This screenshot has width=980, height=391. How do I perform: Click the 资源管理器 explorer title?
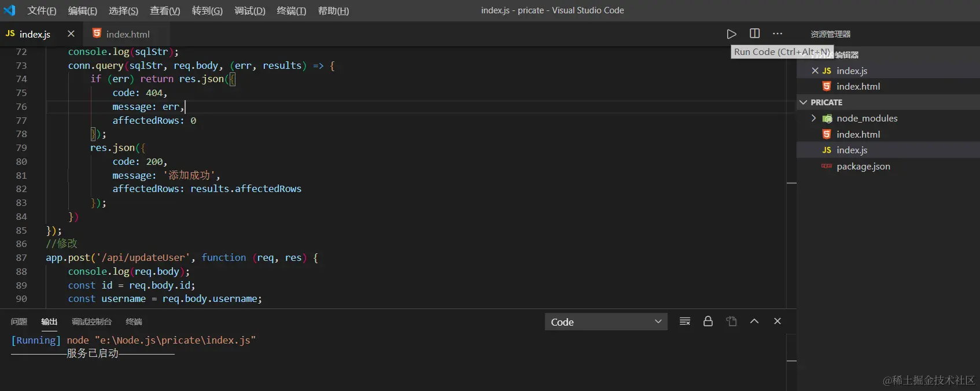(x=830, y=34)
